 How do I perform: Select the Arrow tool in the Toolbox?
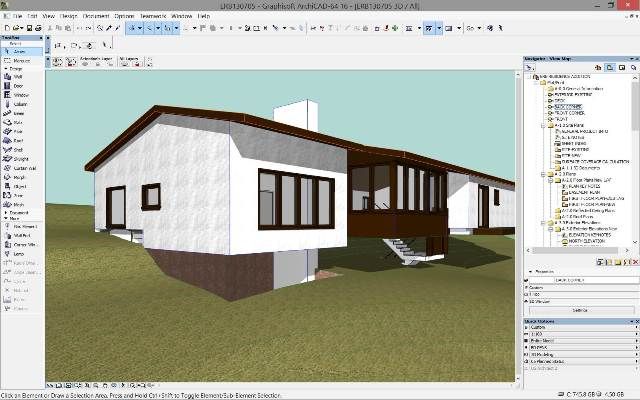21,52
